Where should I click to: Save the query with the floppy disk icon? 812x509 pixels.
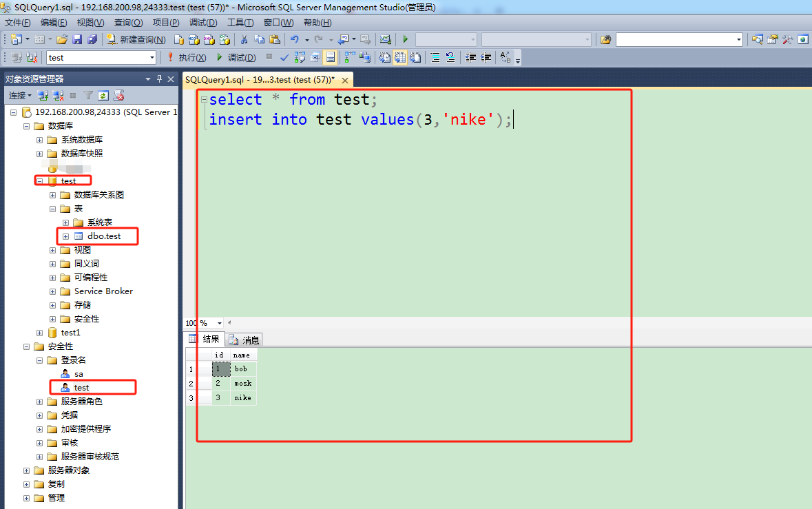point(77,39)
